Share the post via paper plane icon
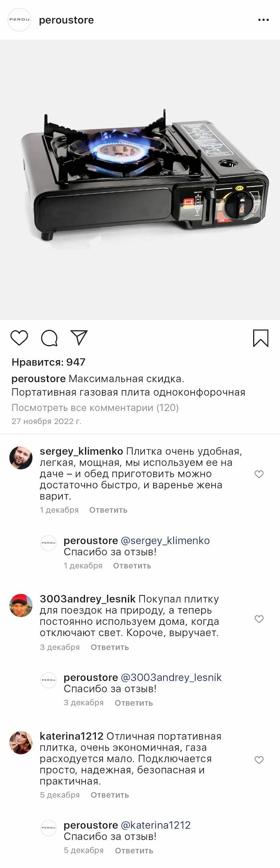 [79, 337]
